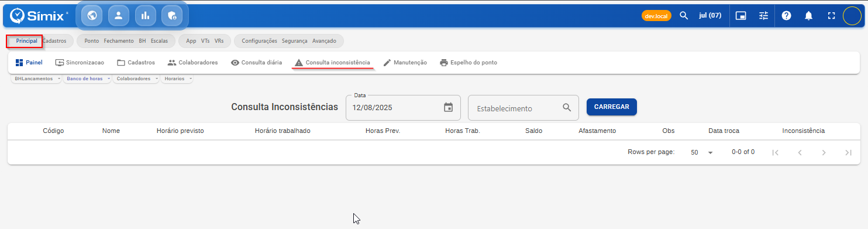The height and width of the screenshot is (229, 868).
Task: Select the Avançado menu
Action: click(x=324, y=41)
